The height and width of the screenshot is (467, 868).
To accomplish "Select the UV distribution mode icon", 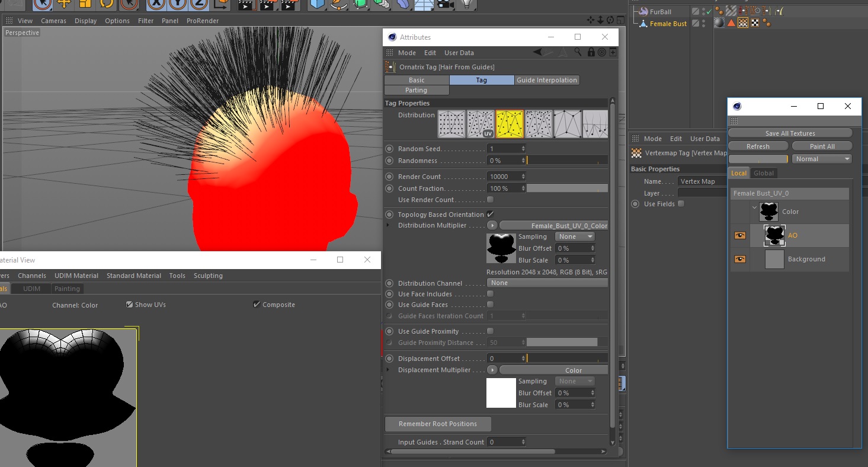I will pyautogui.click(x=481, y=124).
